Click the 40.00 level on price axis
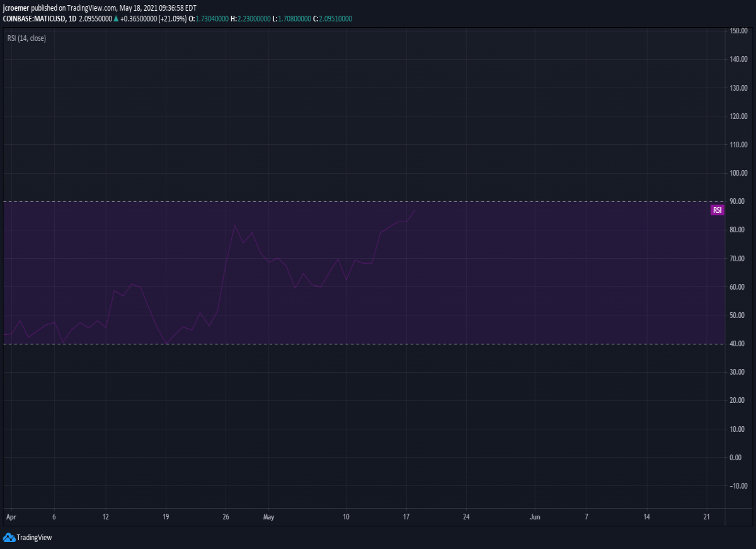This screenshot has height=549, width=756. [738, 344]
